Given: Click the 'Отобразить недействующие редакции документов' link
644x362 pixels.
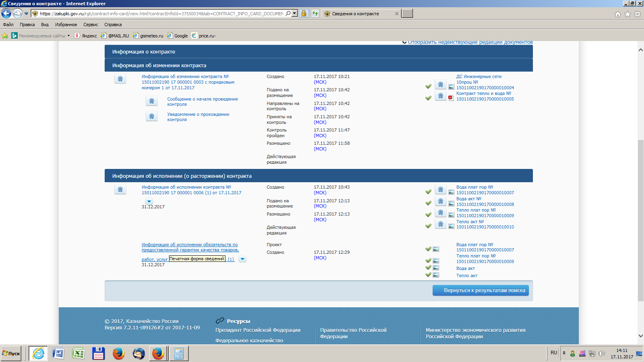Looking at the screenshot, I should [470, 42].
